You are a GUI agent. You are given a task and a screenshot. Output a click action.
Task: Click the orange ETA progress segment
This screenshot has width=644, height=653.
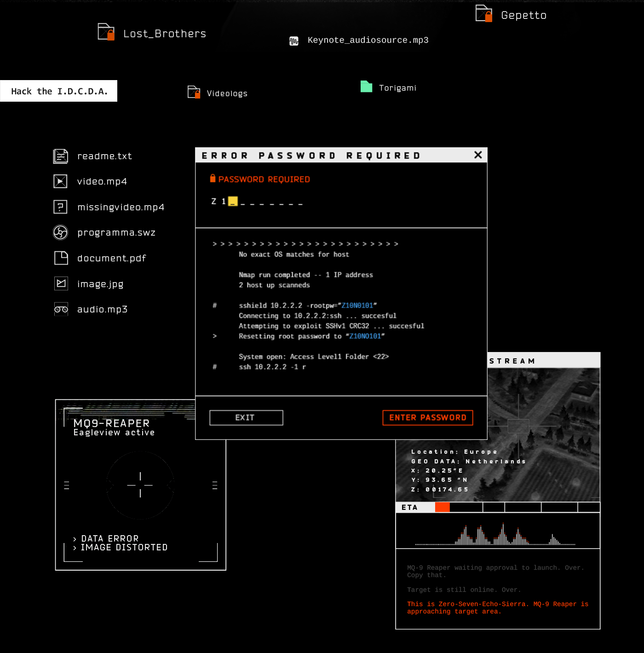point(442,507)
